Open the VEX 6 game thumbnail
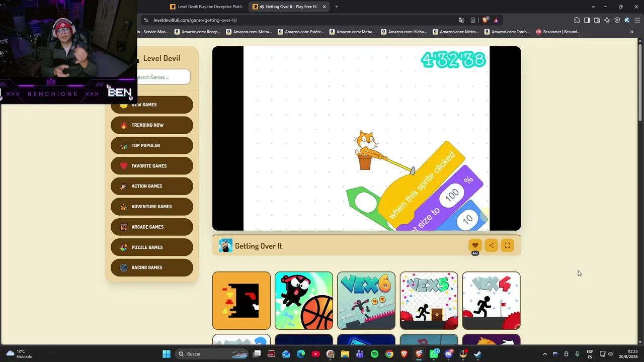Viewport: 644px width, 362px height. [366, 301]
